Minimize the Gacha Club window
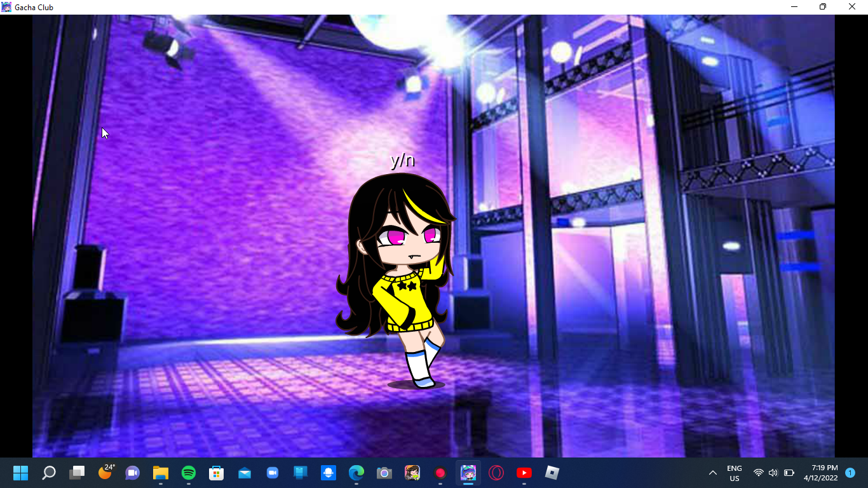This screenshot has width=868, height=488. pyautogui.click(x=794, y=7)
